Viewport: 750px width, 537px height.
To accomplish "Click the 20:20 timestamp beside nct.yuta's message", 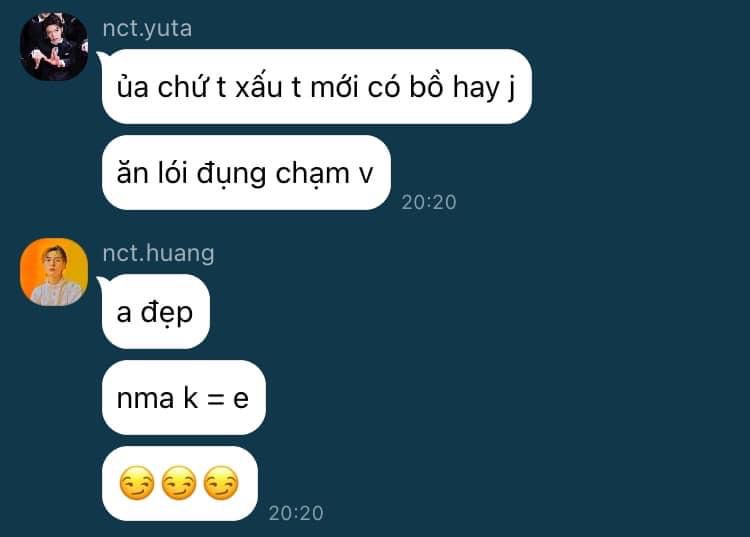I will coord(429,202).
